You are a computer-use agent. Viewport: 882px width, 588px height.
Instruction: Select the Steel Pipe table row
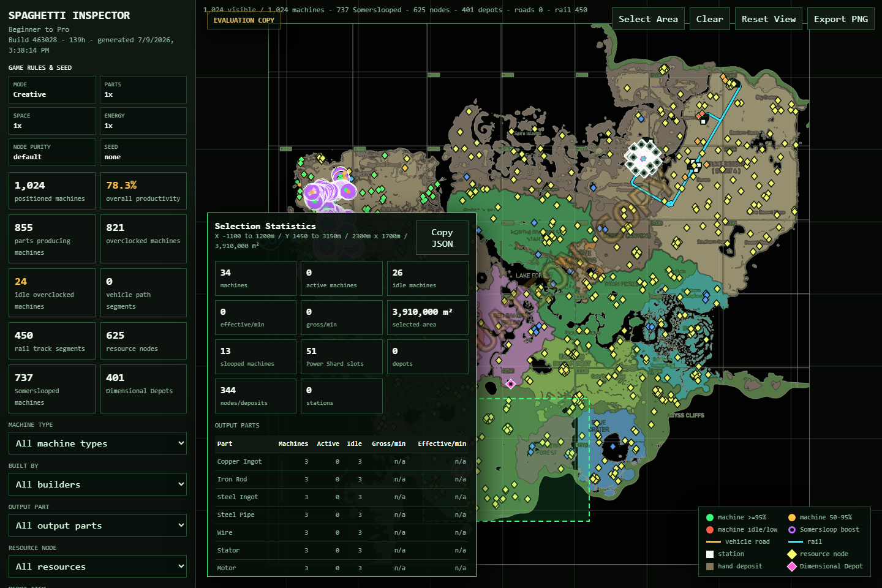pos(342,515)
